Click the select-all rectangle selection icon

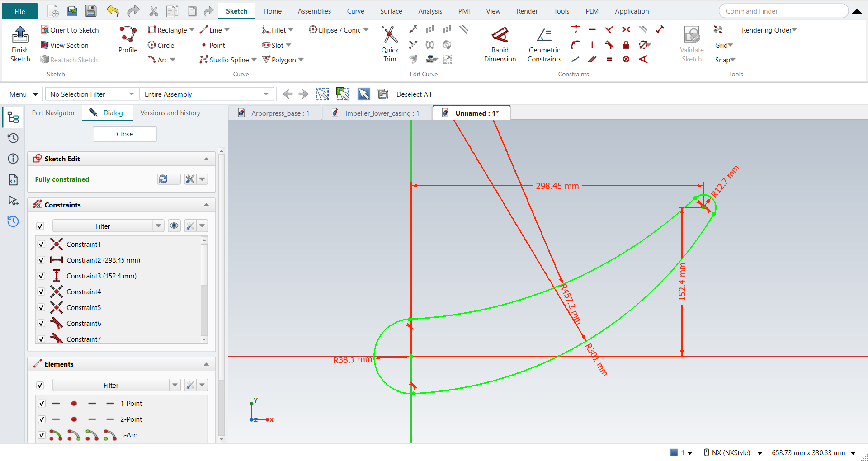click(x=322, y=94)
